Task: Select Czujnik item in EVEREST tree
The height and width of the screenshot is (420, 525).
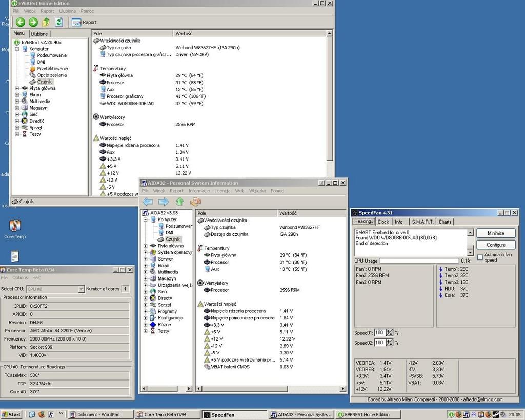Action: tap(45, 82)
